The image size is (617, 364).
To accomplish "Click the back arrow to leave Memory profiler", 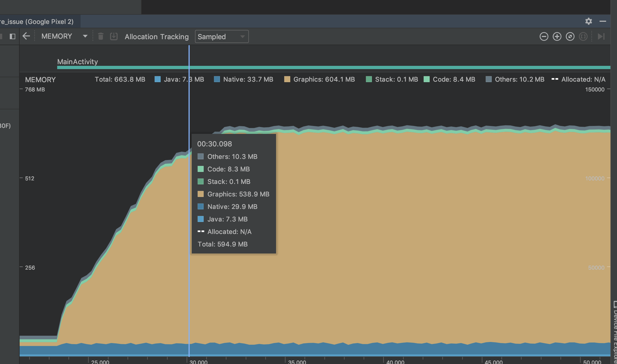I will [26, 36].
